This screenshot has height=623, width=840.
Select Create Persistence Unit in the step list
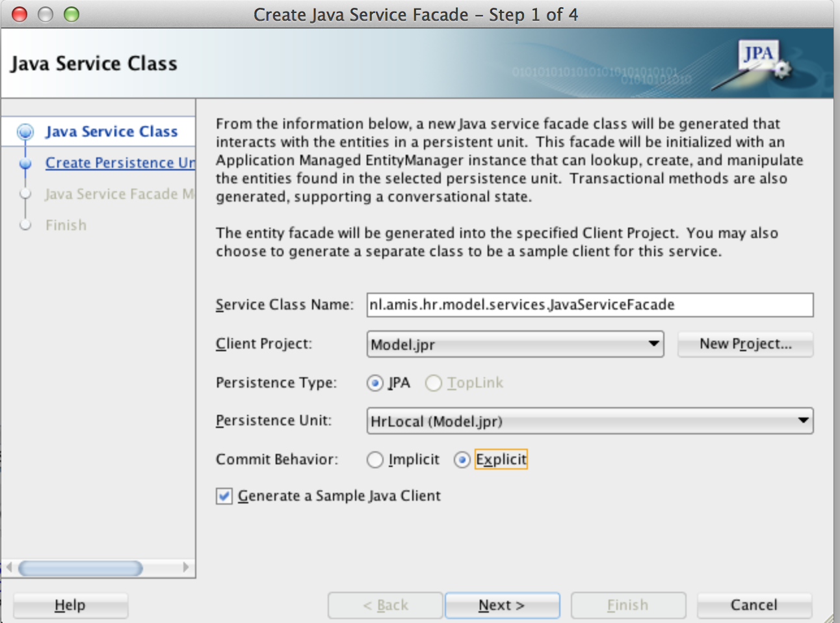tap(120, 163)
